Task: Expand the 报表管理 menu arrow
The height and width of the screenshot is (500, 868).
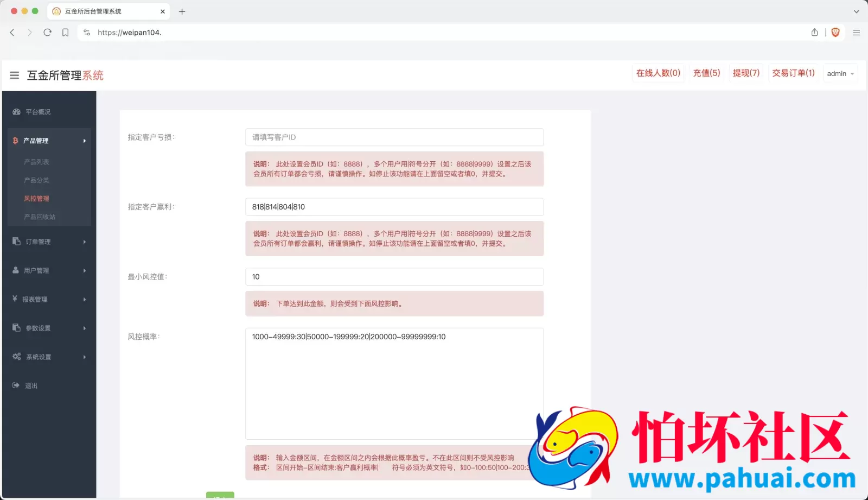Action: point(85,299)
